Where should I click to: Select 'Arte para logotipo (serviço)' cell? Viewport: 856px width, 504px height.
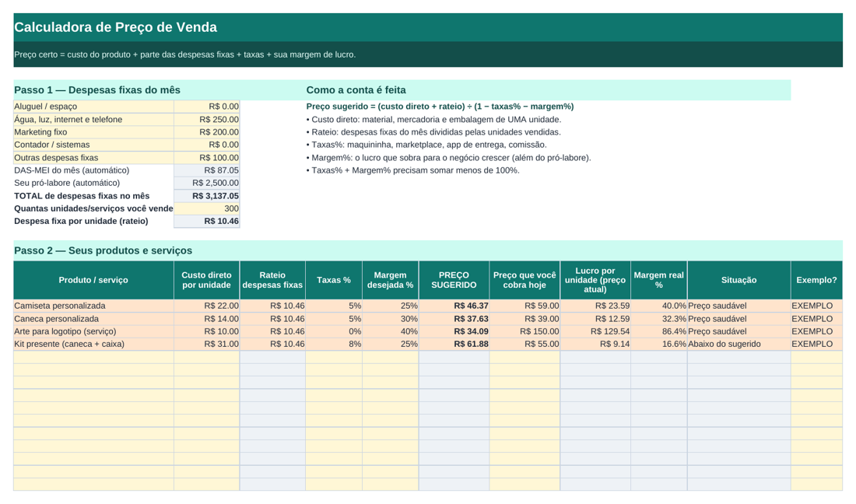93,331
